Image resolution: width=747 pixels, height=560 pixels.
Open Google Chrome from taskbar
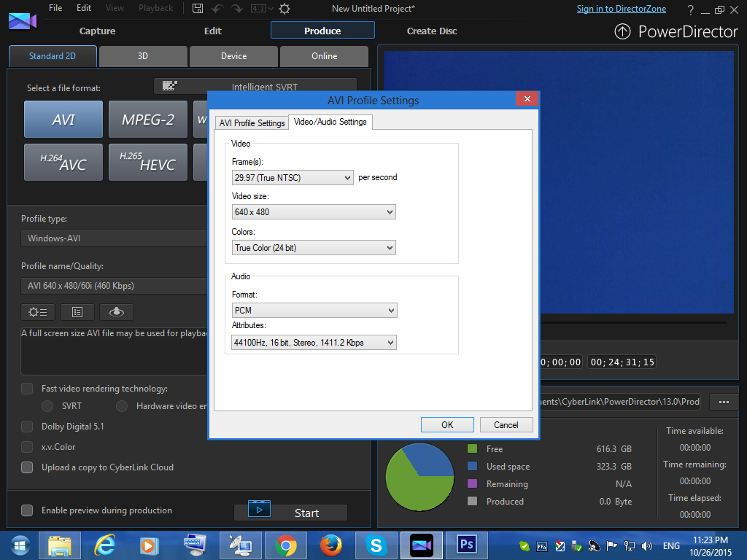[285, 545]
